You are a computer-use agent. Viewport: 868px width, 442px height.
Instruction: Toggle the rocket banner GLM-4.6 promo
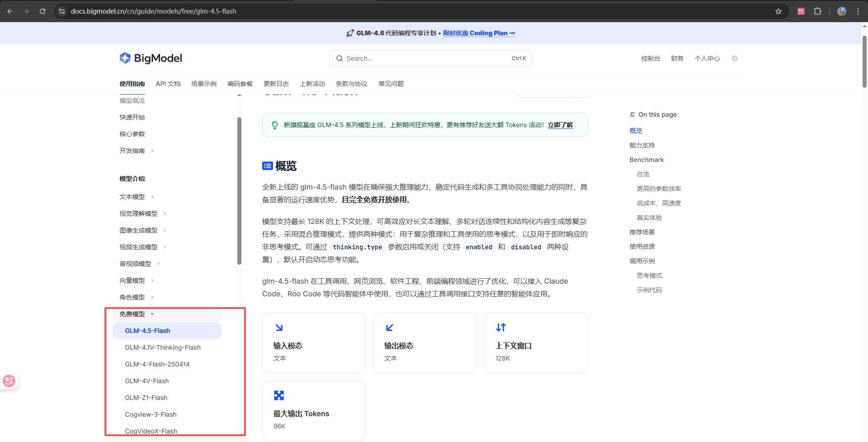(350, 33)
